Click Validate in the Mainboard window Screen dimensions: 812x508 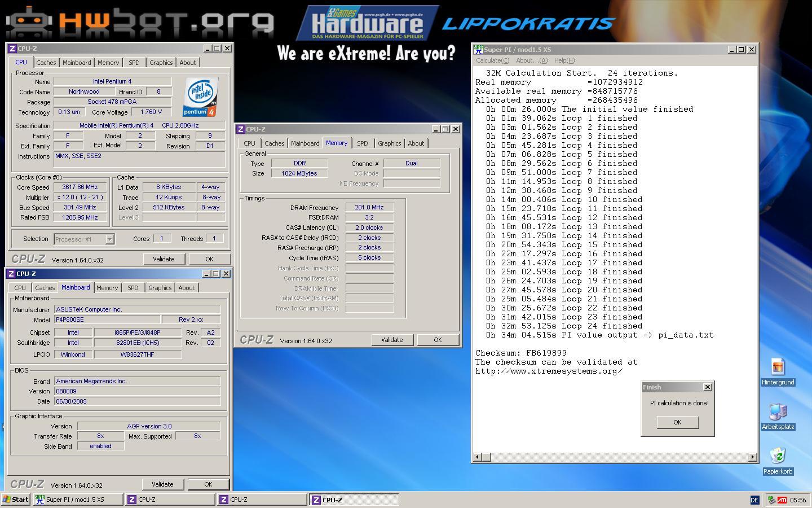(162, 484)
